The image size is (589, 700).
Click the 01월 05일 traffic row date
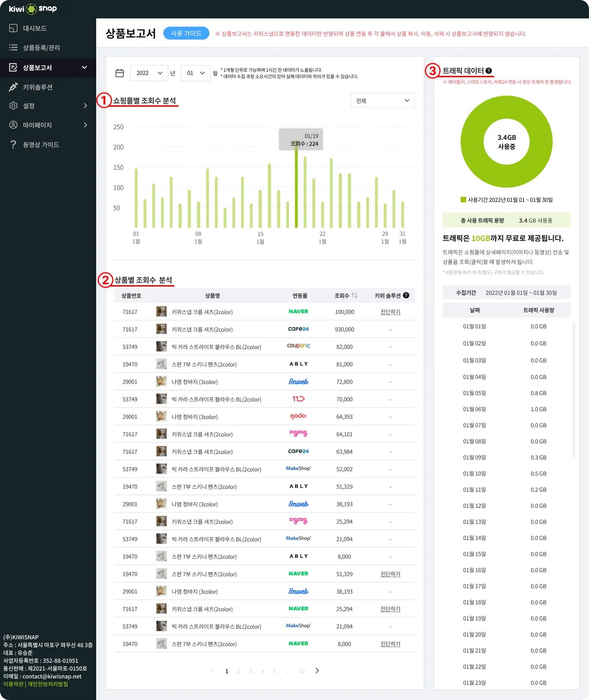point(474,393)
